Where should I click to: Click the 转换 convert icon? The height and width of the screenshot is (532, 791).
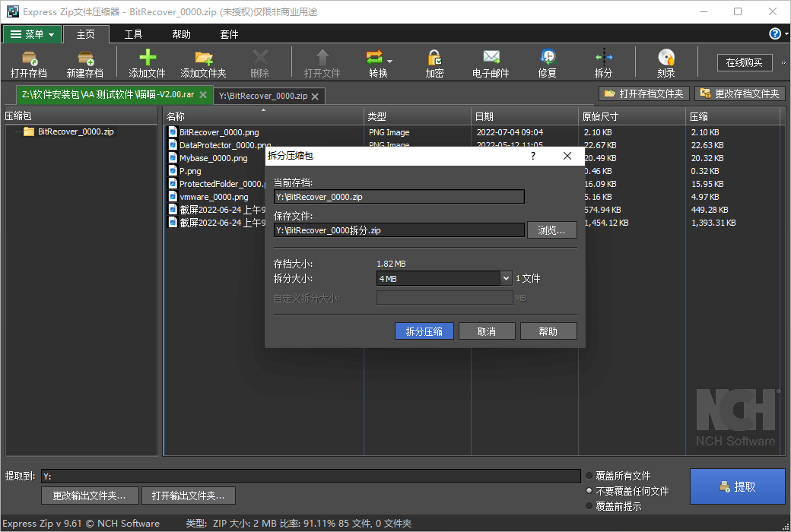tap(374, 58)
